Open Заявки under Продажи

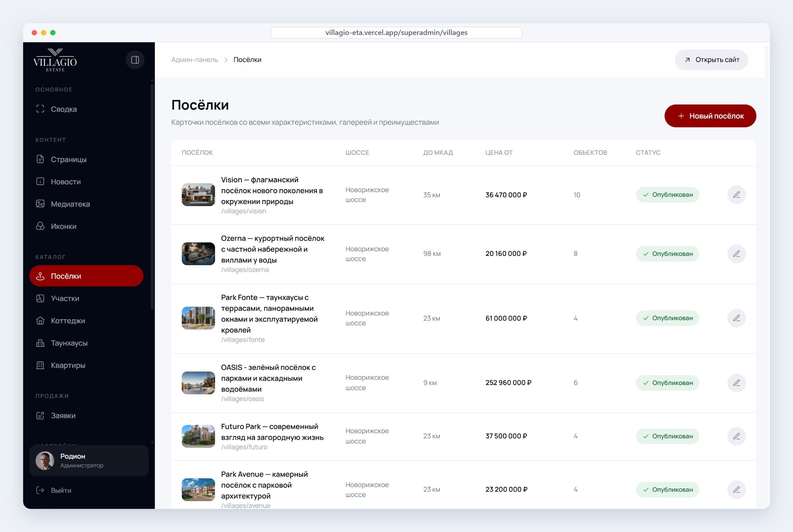click(x=86, y=416)
